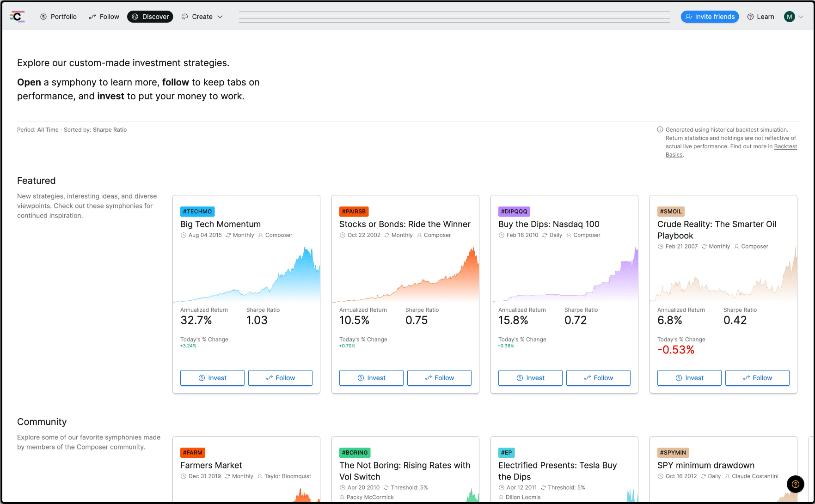Click the Composer logo icon
The image size is (815, 504).
(x=17, y=17)
